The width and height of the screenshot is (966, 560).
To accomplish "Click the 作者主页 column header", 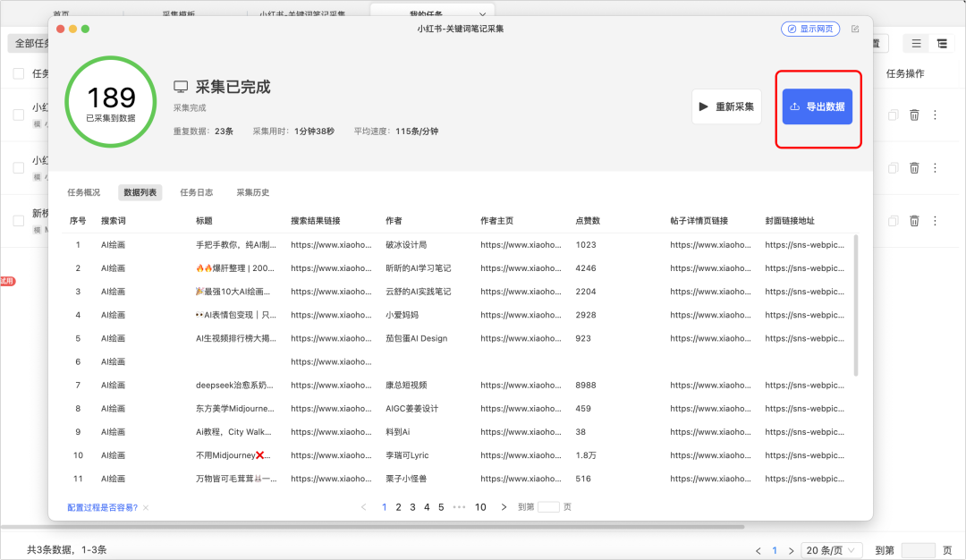I will point(496,221).
